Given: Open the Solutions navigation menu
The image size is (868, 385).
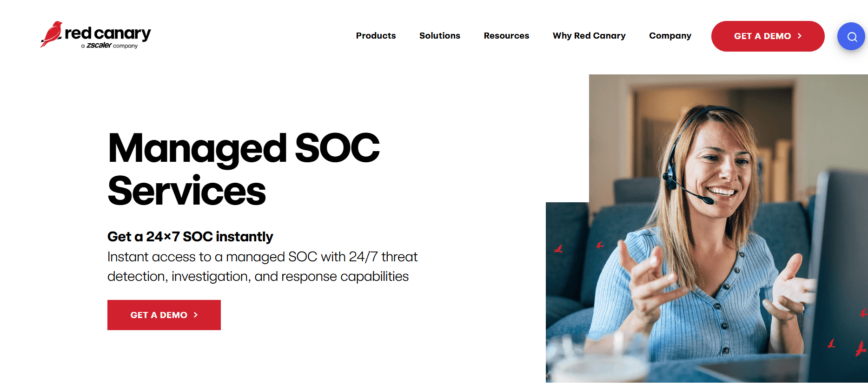Looking at the screenshot, I should [x=439, y=36].
